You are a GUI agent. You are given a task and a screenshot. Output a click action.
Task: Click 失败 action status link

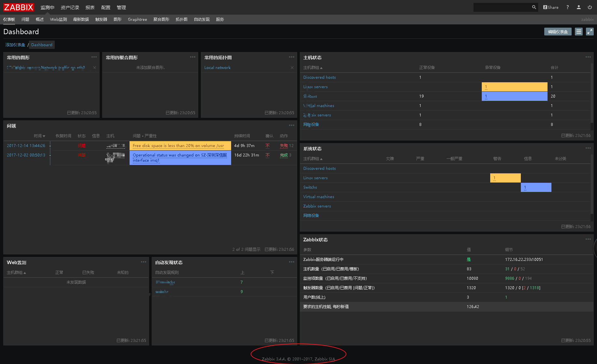click(284, 146)
